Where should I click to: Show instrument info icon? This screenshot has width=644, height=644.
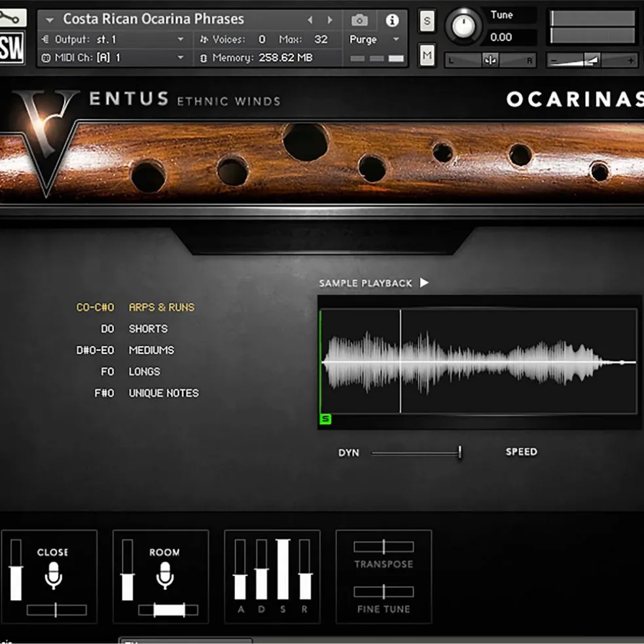point(392,20)
